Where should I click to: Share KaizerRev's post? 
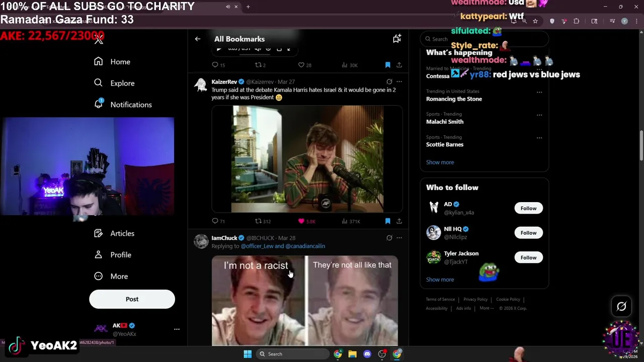tap(399, 221)
